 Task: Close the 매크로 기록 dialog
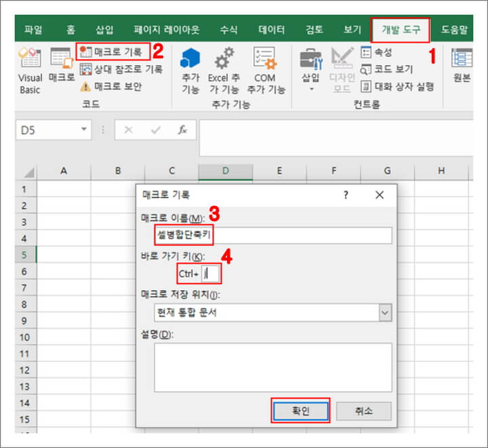(x=380, y=195)
